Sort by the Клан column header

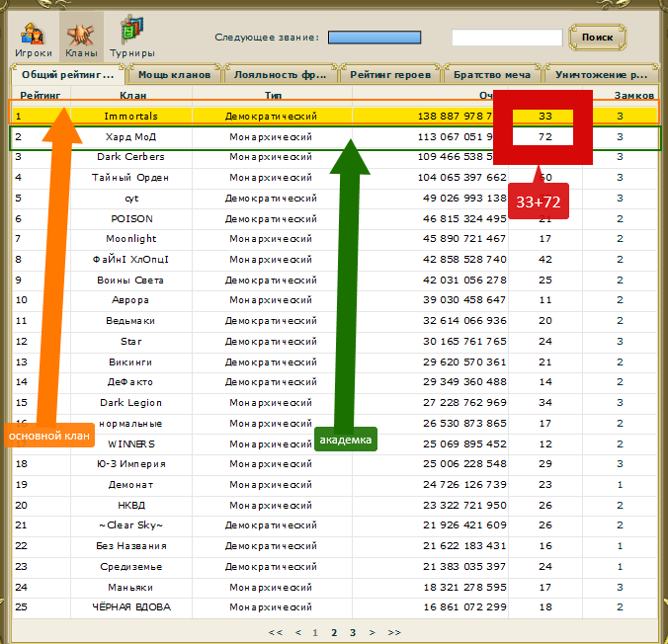pyautogui.click(x=131, y=95)
